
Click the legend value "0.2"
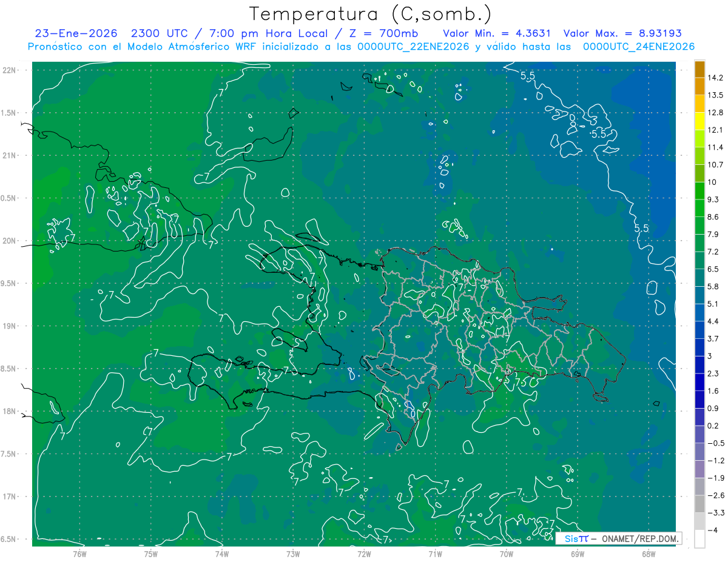713,426
